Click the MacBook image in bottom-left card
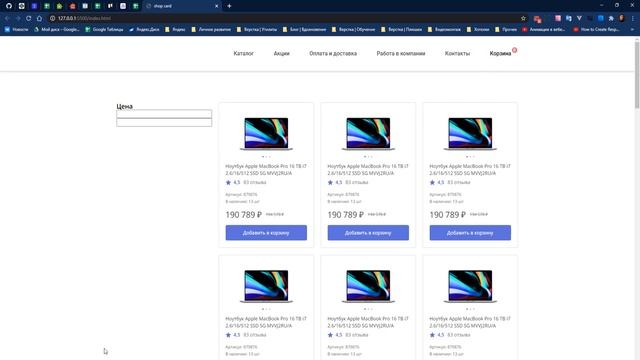640x360 pixels. (266, 286)
